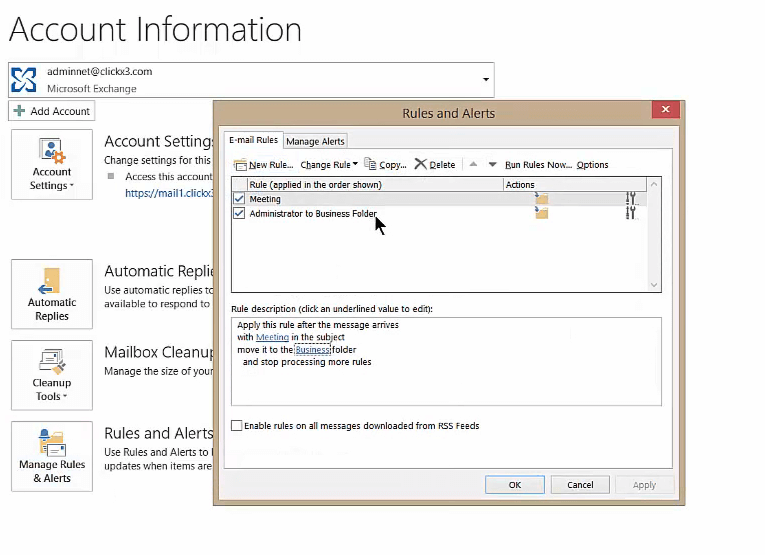Screen dimensions: 765x555
Task: Click the underlined Meeting link in the rule description
Action: point(272,337)
